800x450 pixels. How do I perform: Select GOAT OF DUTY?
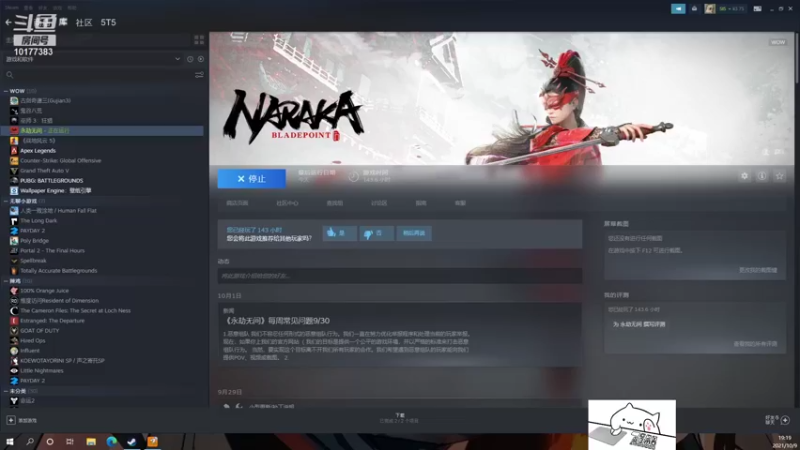39,331
